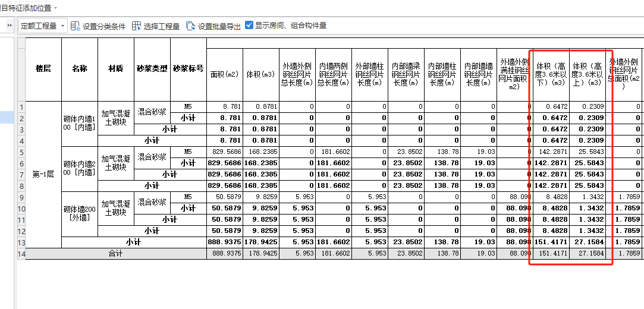Click 外部墙柱钢丝网片长度 header

tap(370, 75)
